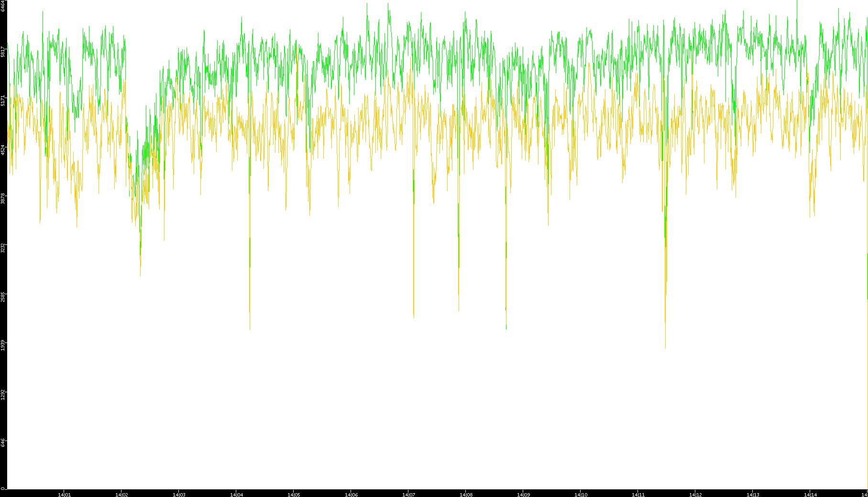Click the 5171 value axis label

[3, 100]
